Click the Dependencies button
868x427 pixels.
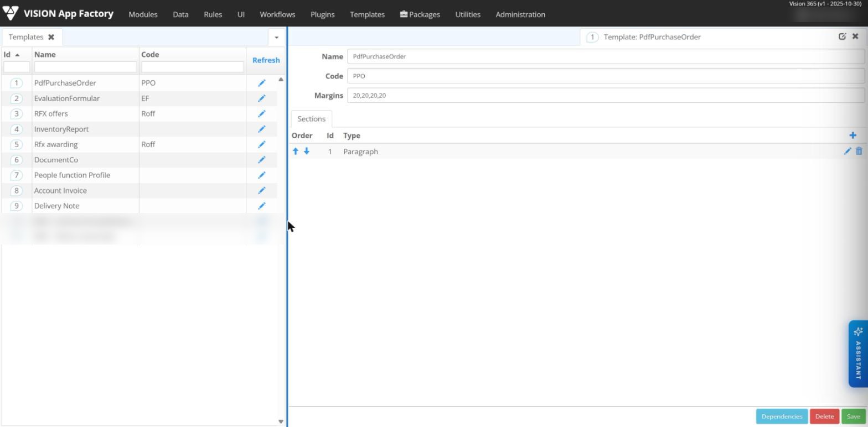tap(782, 416)
